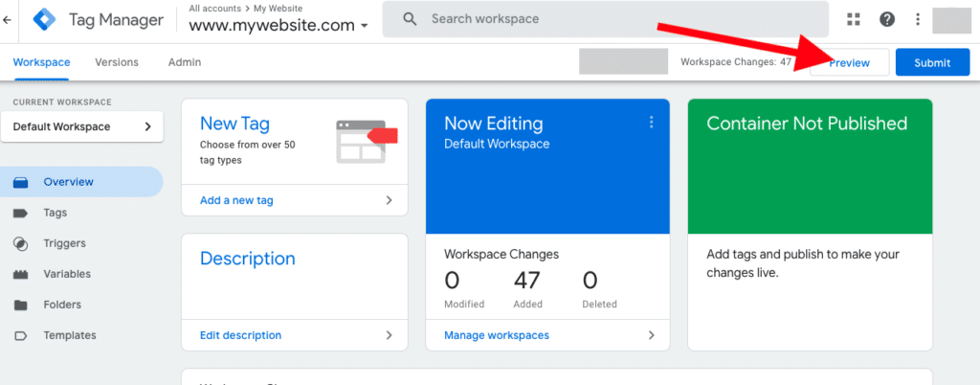Switch to the Admin tab
Viewport: 980px width, 385px height.
(x=185, y=62)
